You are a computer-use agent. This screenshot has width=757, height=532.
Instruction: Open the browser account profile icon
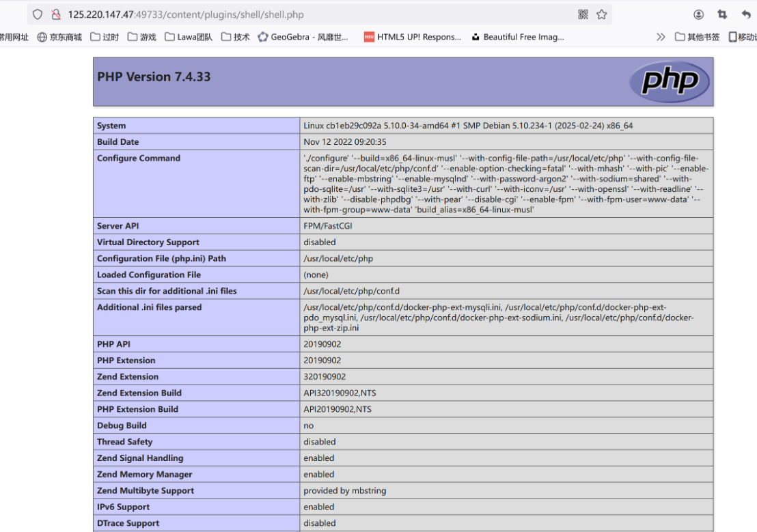click(x=698, y=14)
